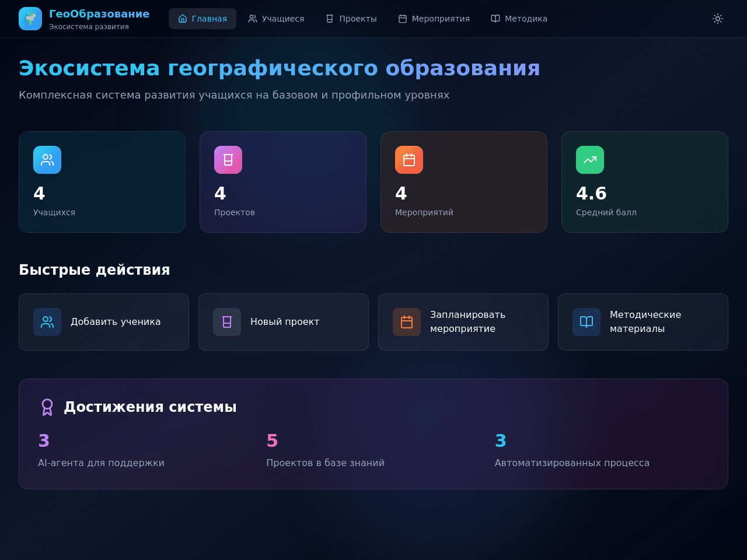The height and width of the screenshot is (560, 747).
Task: Open the Средний балл 4.6 stat card
Action: click(645, 182)
